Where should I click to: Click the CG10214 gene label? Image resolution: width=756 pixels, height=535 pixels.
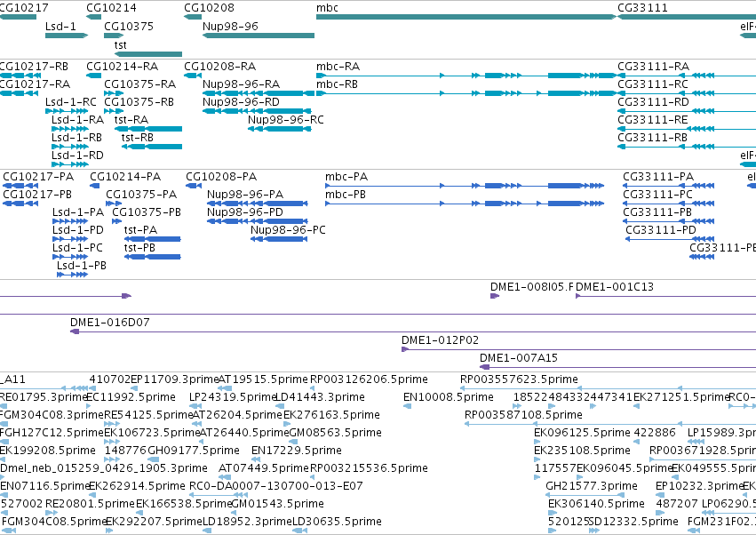click(x=111, y=8)
